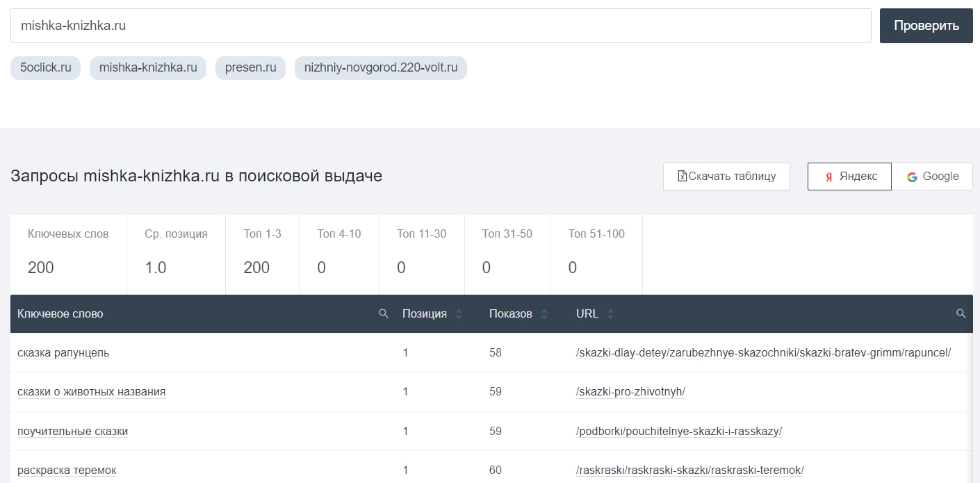This screenshot has height=483, width=980.
Task: Click the Показов value 60
Action: point(496,470)
